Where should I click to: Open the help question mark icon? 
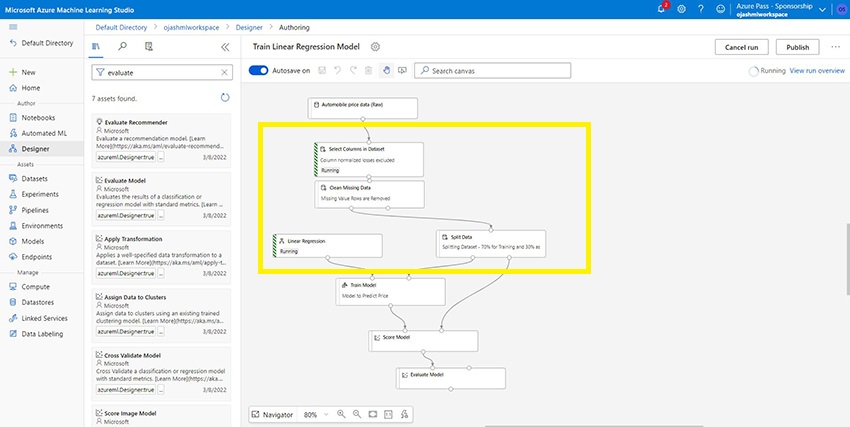[x=700, y=9]
